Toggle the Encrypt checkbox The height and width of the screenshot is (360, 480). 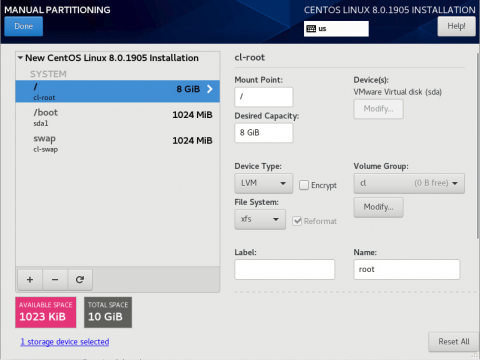click(x=304, y=185)
